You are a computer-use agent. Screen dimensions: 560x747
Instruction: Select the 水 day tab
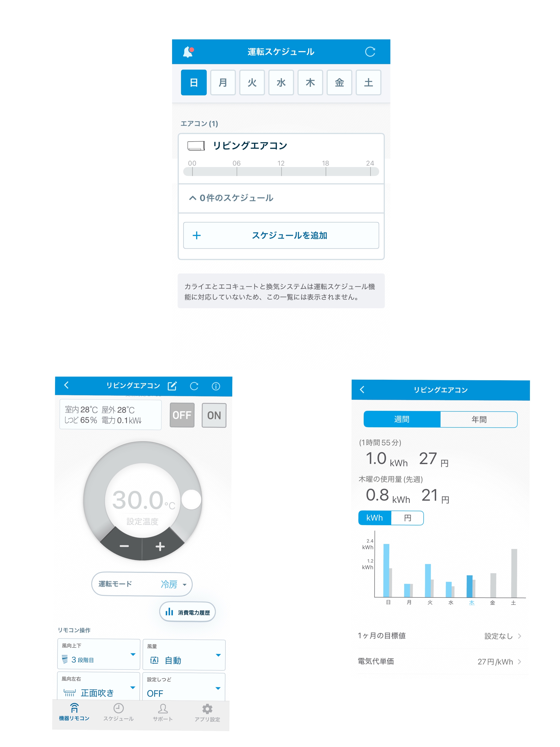tap(281, 83)
